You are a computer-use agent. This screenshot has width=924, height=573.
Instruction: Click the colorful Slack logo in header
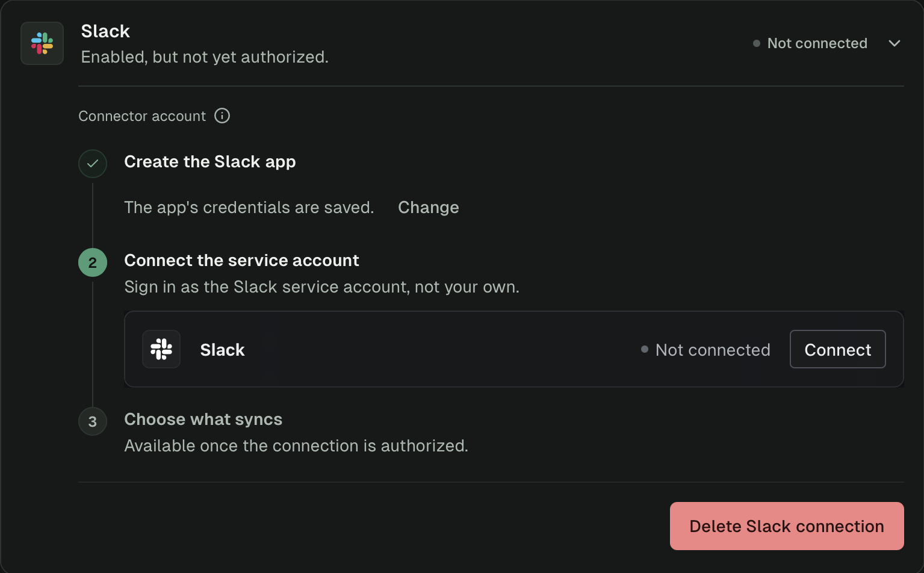42,43
